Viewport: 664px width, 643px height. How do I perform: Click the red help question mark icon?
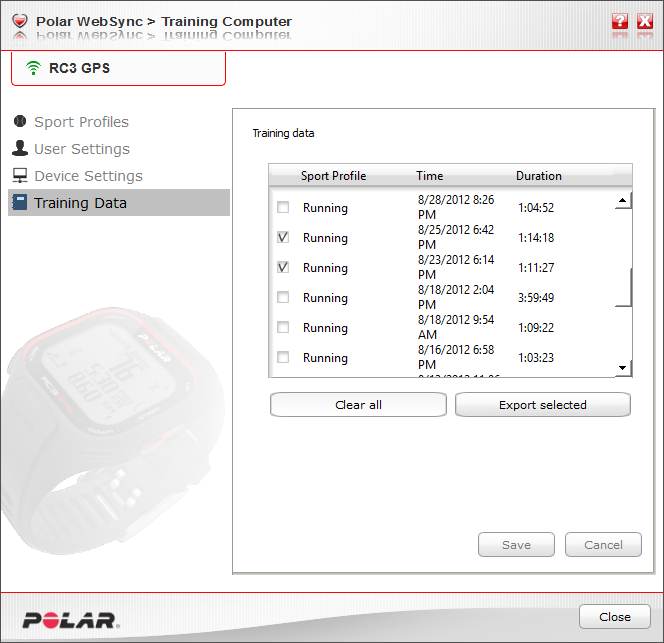620,21
